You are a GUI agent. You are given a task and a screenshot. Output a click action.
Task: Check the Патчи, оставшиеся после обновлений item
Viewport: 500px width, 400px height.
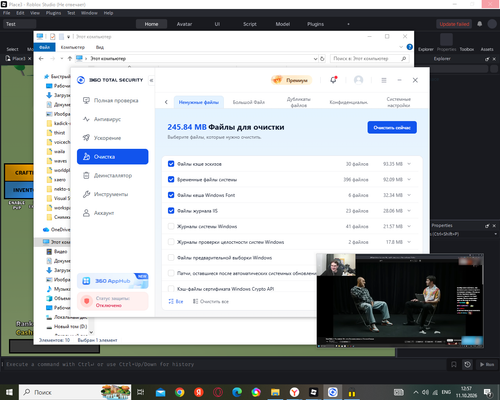click(x=171, y=273)
